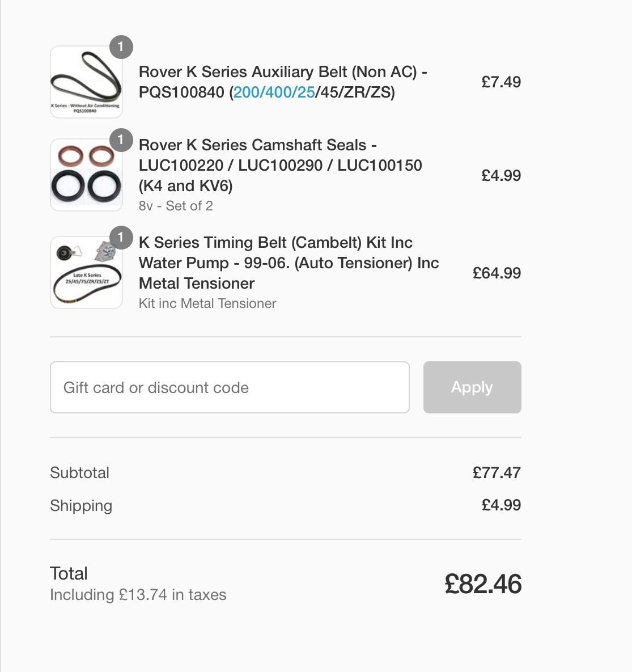The image size is (632, 672).
Task: Click the quantity badge on Timing Belt Kit
Action: [121, 238]
